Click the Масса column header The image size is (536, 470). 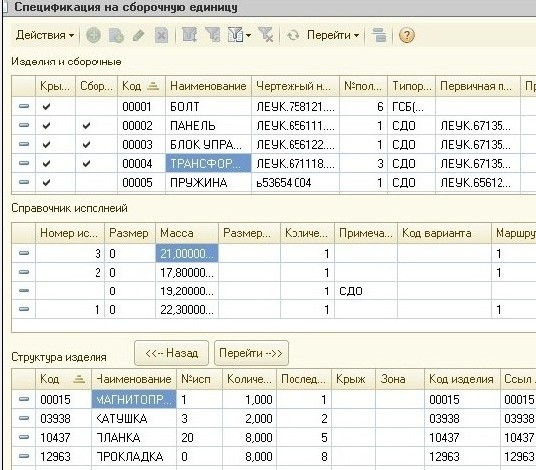point(187,233)
